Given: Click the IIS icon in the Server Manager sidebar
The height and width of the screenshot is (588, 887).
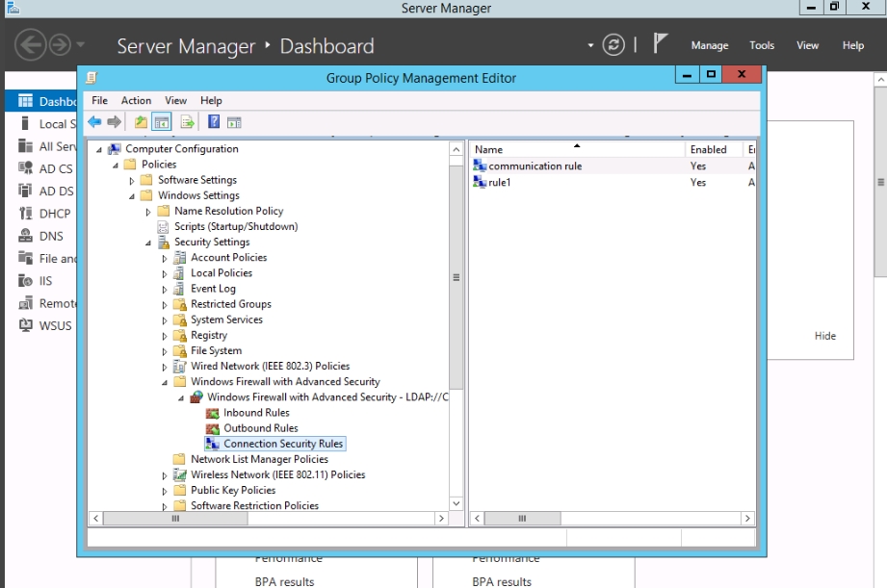Looking at the screenshot, I should (x=25, y=280).
